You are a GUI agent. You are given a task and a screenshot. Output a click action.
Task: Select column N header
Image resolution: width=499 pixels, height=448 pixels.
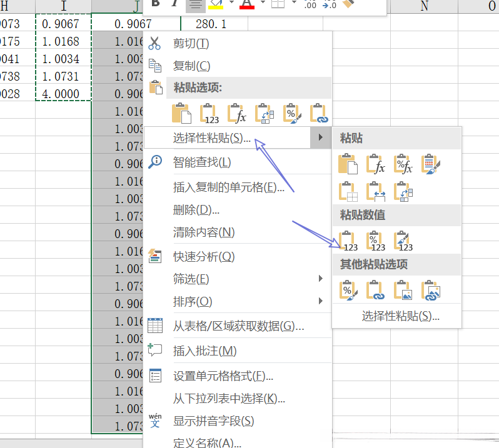point(424,6)
